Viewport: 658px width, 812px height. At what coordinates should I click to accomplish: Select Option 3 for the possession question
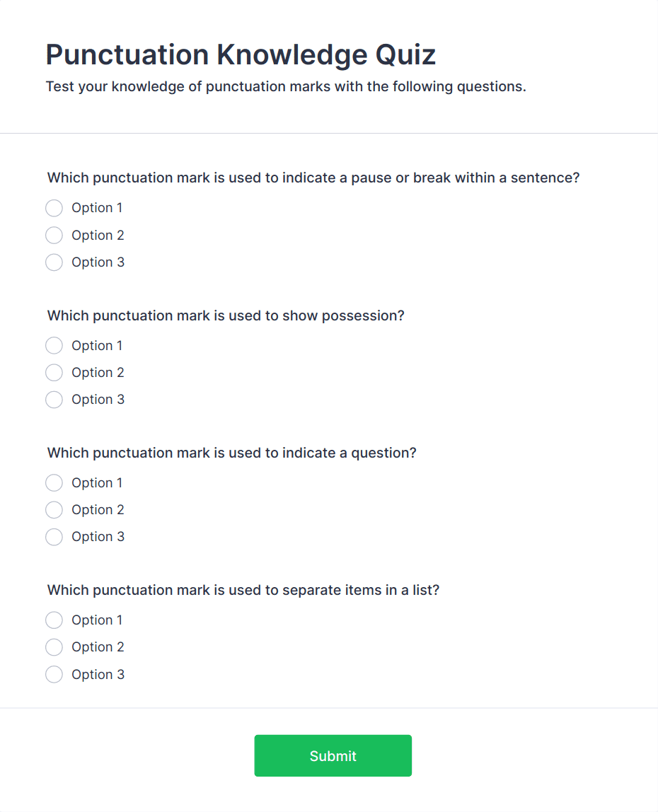pos(54,400)
